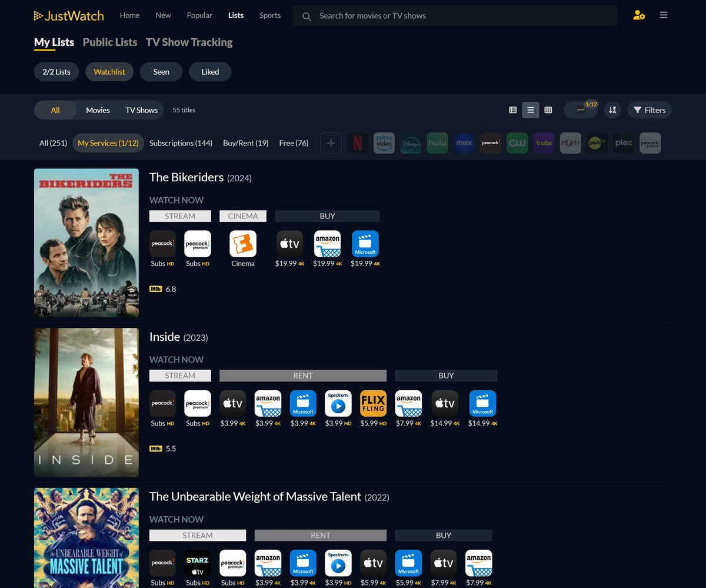Go to Home in navigation
Screen dimensions: 706x588
point(129,15)
